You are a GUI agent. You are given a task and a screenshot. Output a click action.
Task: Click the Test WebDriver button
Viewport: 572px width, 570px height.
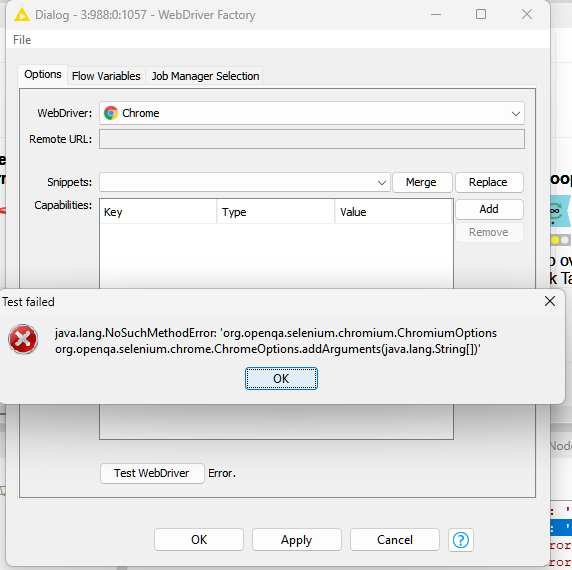coord(152,473)
